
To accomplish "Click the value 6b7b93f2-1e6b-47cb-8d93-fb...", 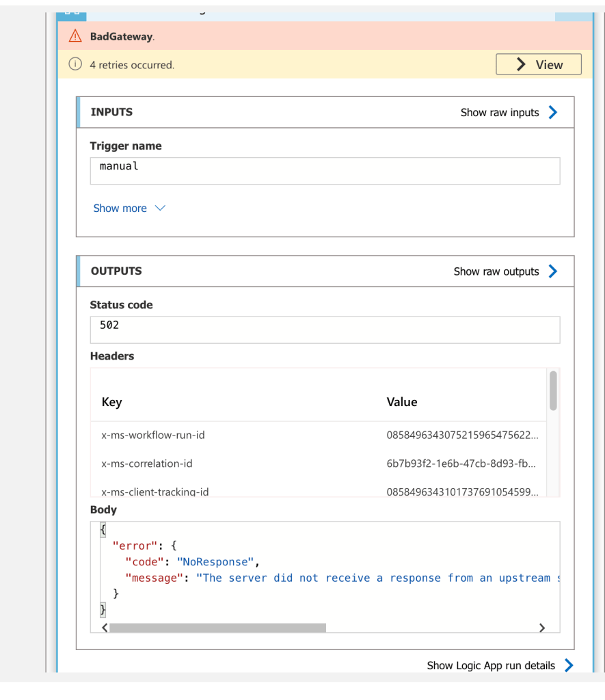I will click(x=461, y=463).
